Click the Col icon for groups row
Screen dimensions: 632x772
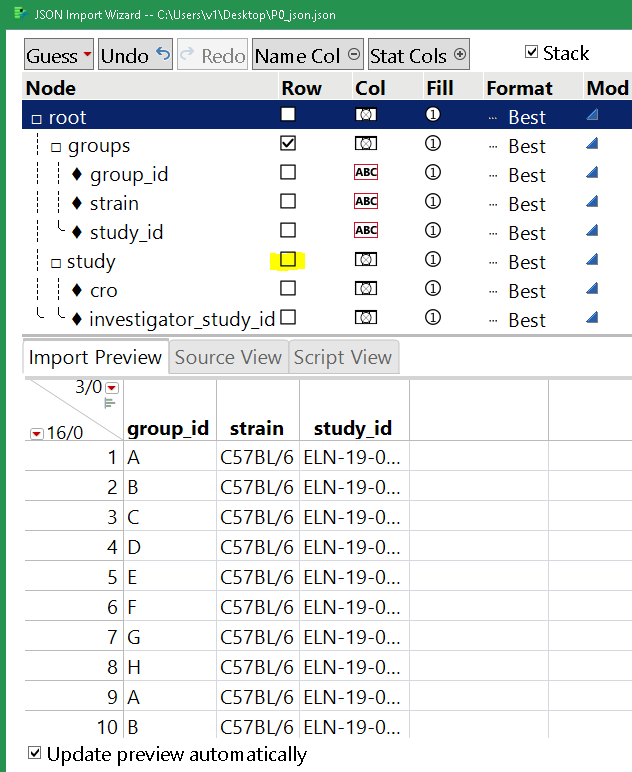[x=367, y=144]
